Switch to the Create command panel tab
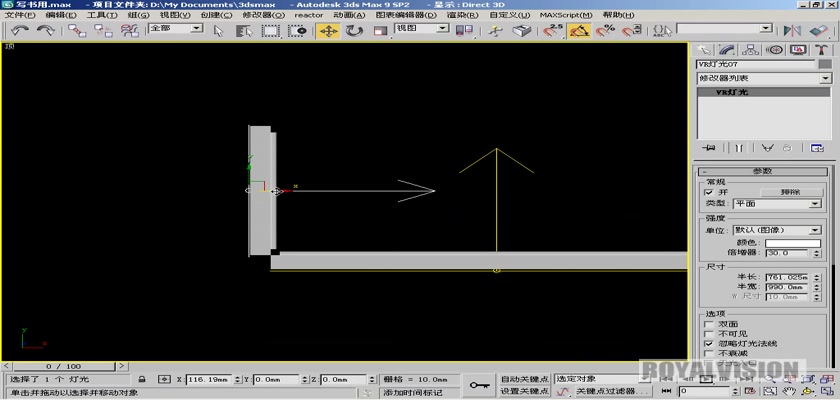 pyautogui.click(x=704, y=50)
